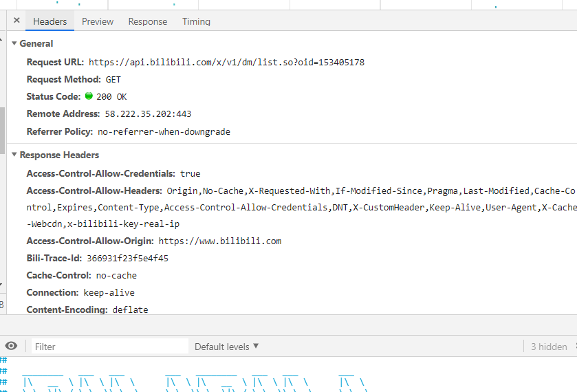The width and height of the screenshot is (577, 392).
Task: Click the Request Method GET value
Action: pyautogui.click(x=113, y=80)
